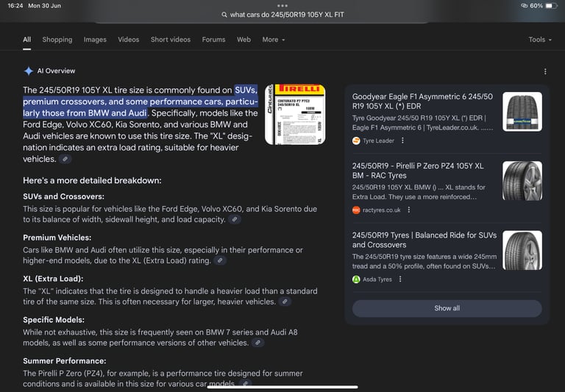
Task: Open '245/50R19 Tyres | Balanced Ride' result
Action: (424, 240)
